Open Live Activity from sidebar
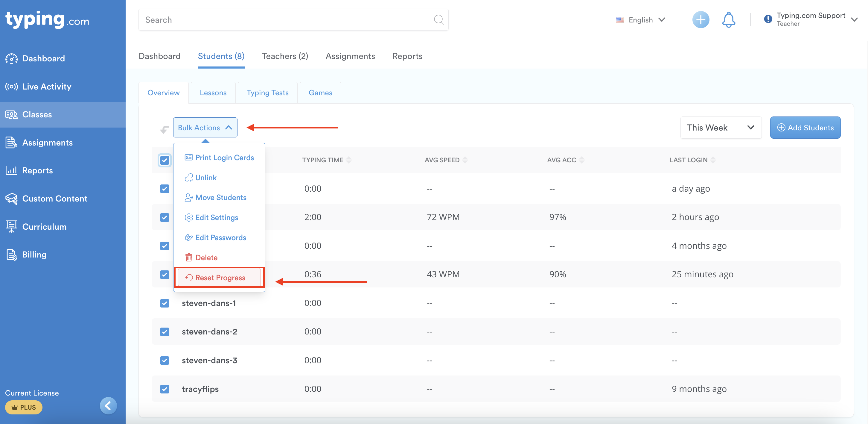 point(46,87)
